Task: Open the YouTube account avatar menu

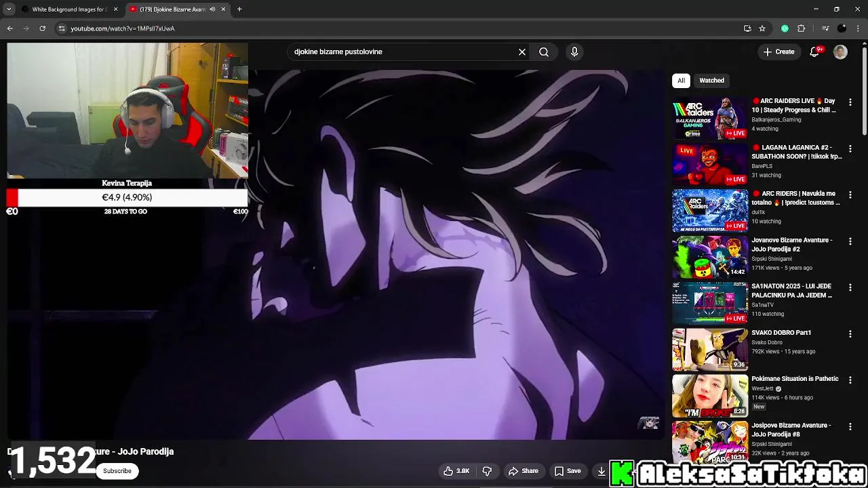Action: [840, 52]
